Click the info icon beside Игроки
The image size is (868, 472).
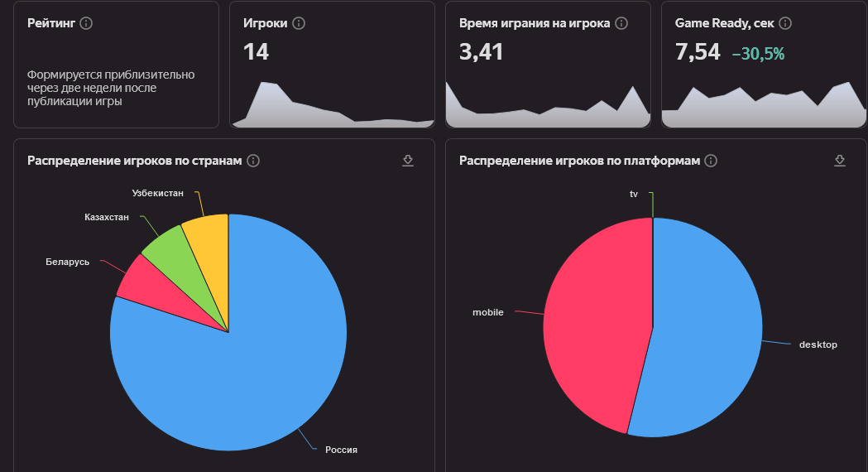click(300, 23)
